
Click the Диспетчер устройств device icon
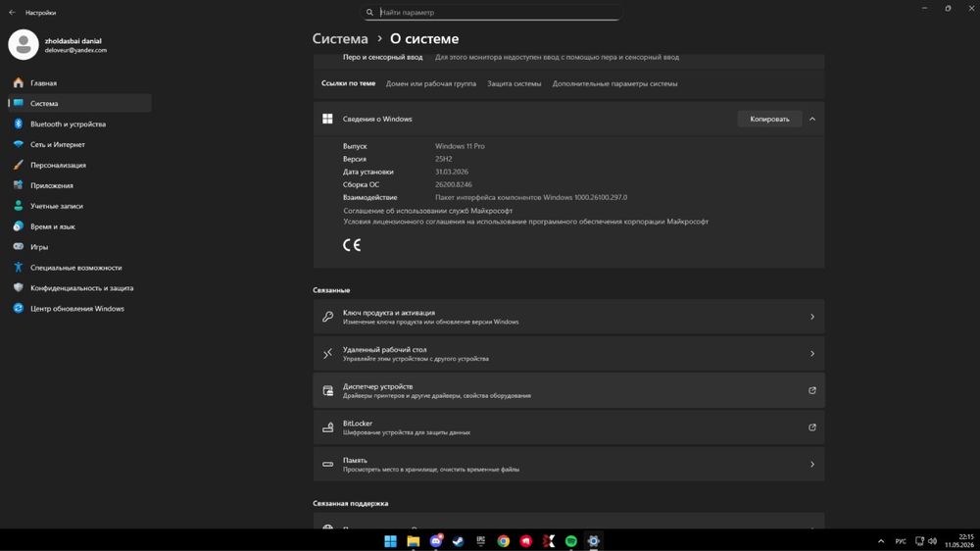[x=327, y=390]
